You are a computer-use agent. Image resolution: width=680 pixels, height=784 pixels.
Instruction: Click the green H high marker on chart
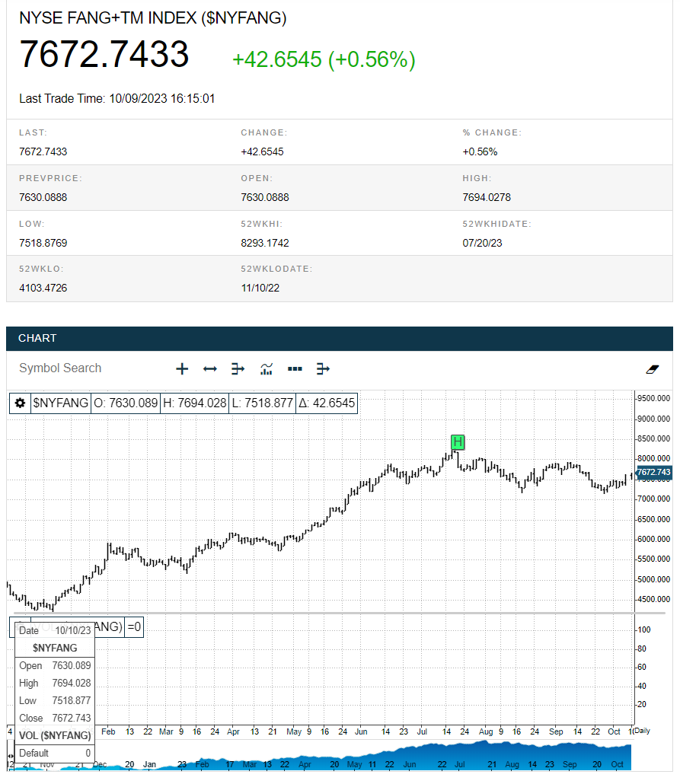[x=458, y=442]
